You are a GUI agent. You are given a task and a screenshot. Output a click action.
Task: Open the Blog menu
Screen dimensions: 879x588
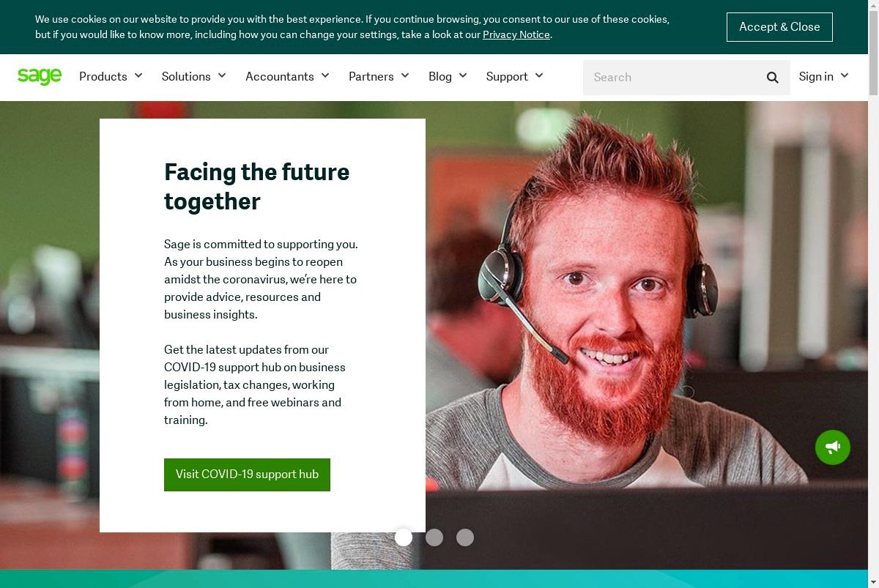448,76
